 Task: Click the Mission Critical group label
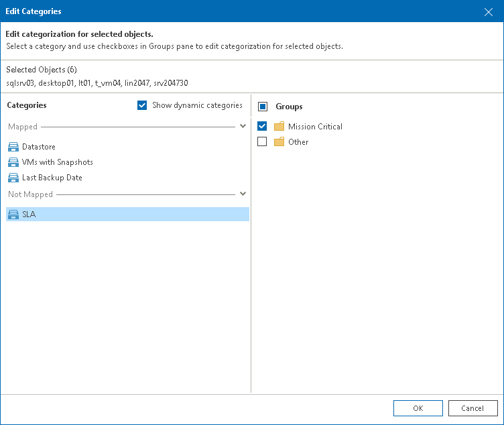pos(315,127)
